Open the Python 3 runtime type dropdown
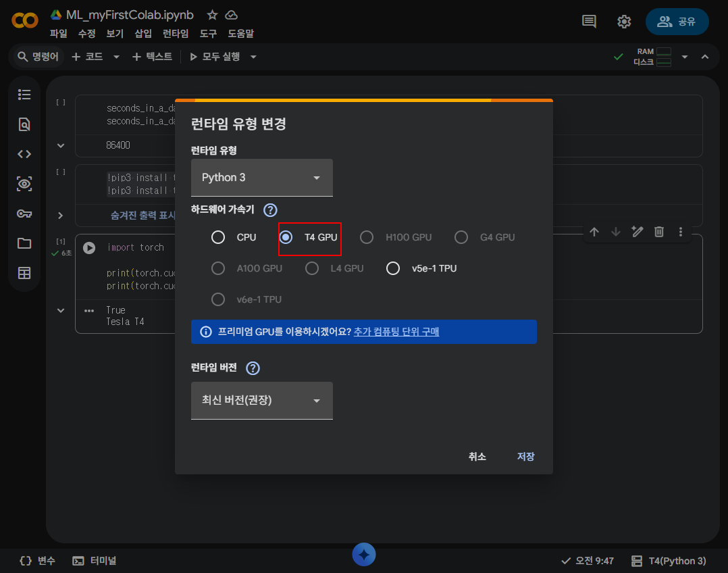The width and height of the screenshot is (728, 573). [262, 178]
